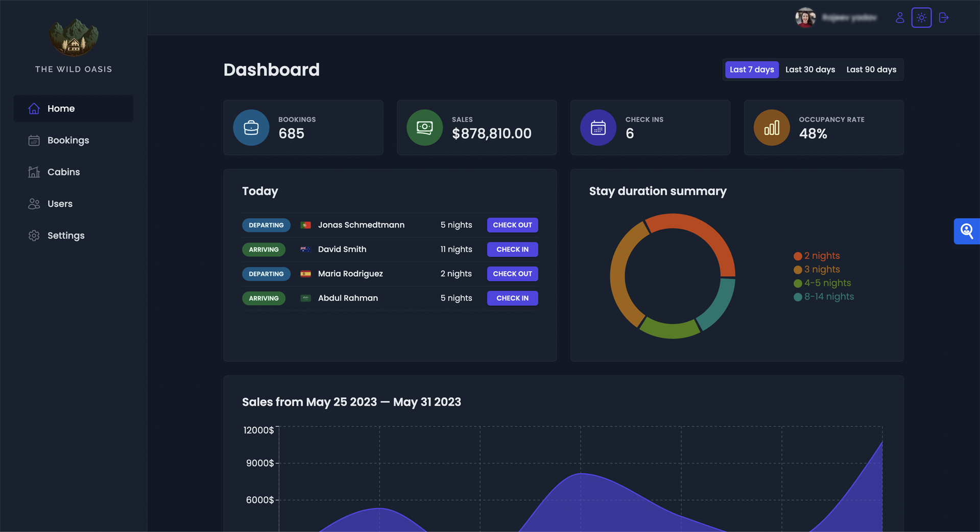
Task: Click the Dashboard heading
Action: click(272, 70)
